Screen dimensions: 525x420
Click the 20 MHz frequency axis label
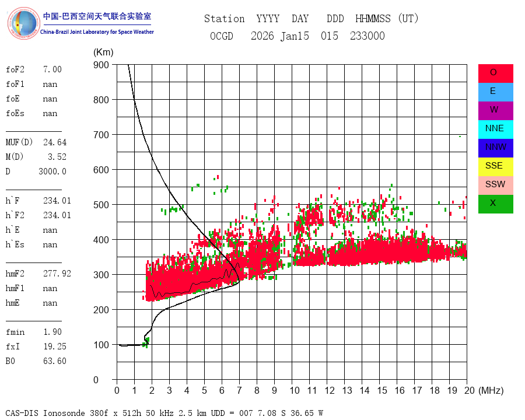coord(470,390)
